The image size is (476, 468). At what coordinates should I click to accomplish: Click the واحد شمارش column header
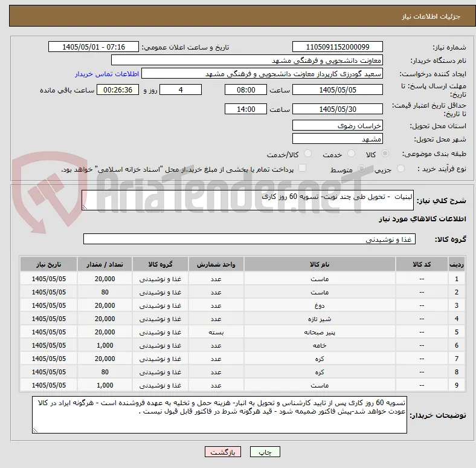216,264
